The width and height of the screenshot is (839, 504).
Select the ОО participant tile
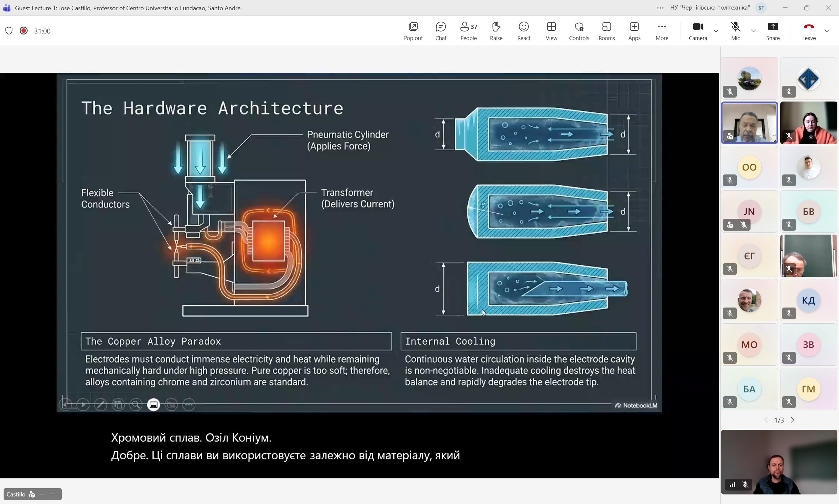tap(749, 167)
